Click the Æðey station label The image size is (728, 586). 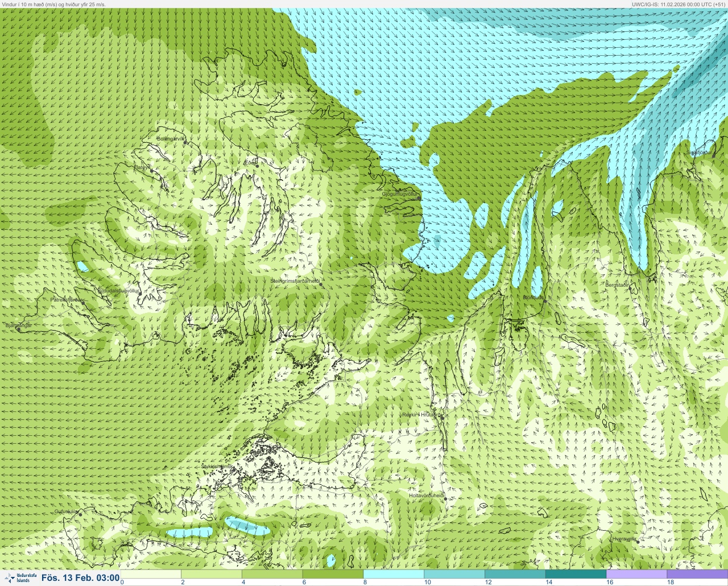pos(250,163)
